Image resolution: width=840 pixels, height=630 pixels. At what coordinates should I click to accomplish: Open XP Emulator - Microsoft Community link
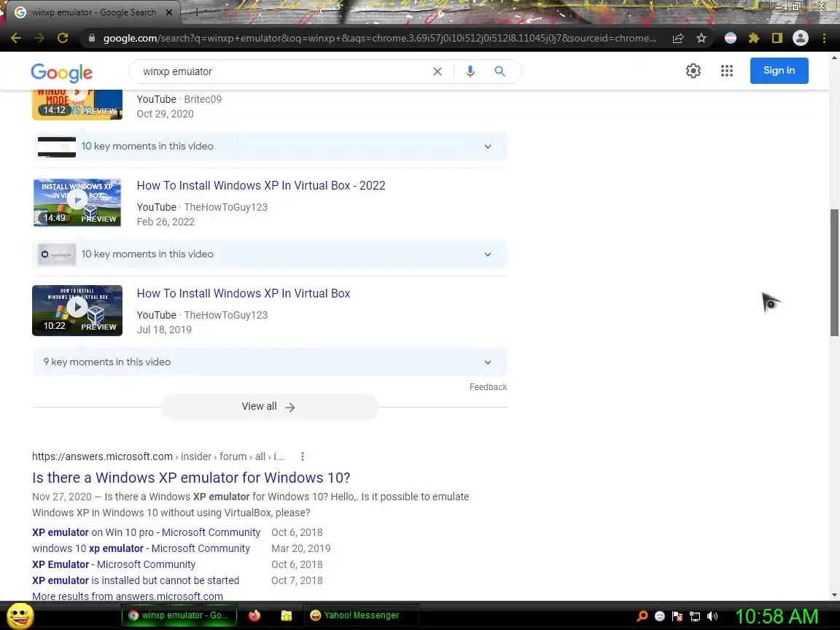point(114,564)
